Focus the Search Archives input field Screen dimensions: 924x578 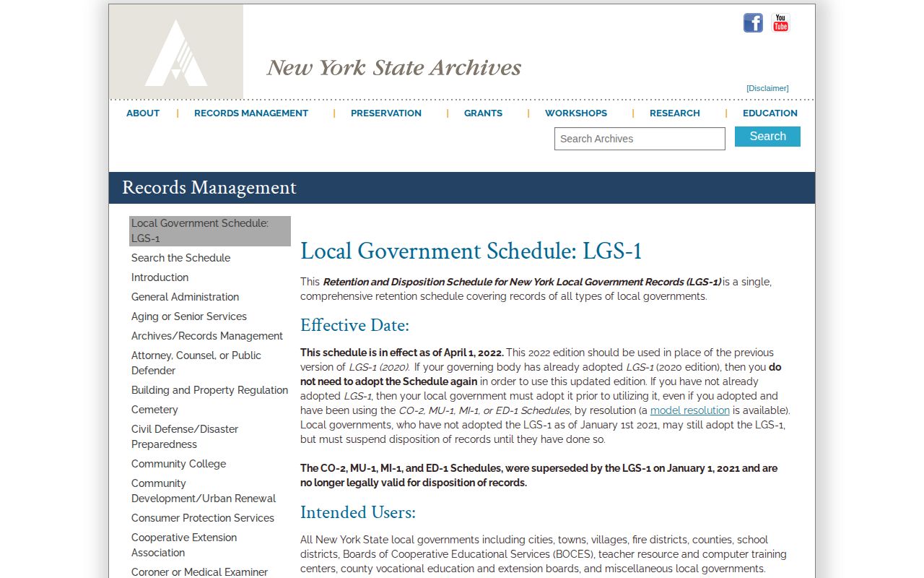click(x=640, y=139)
